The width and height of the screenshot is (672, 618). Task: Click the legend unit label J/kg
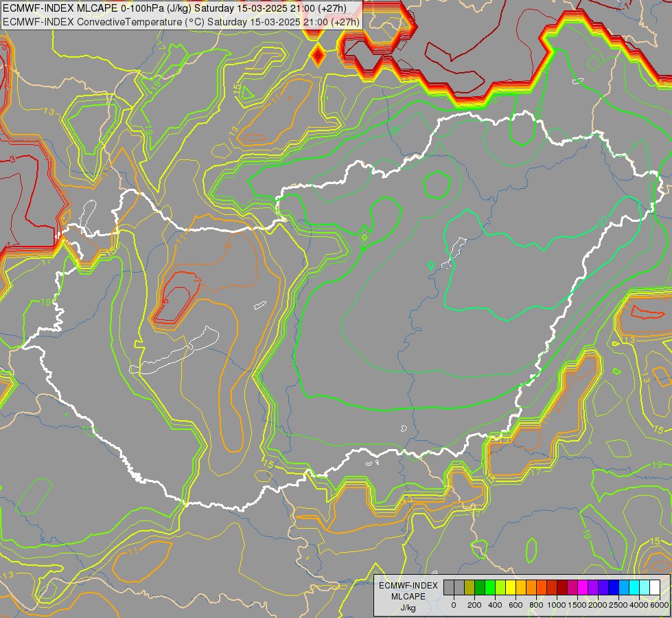(x=408, y=608)
